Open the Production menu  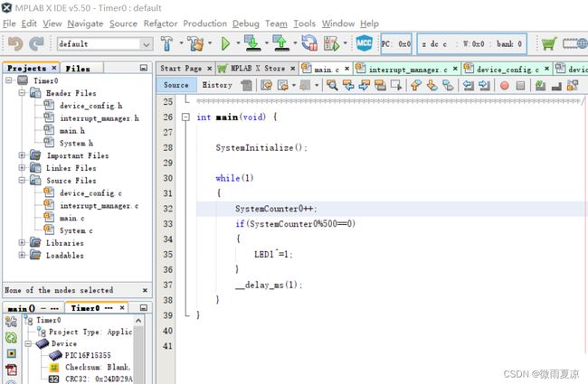[x=204, y=23]
